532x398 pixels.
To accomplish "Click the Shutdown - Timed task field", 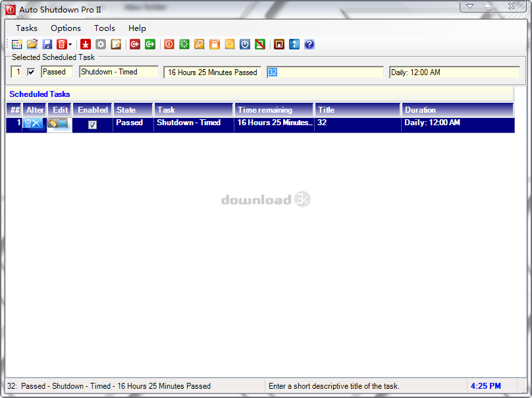I will point(119,72).
